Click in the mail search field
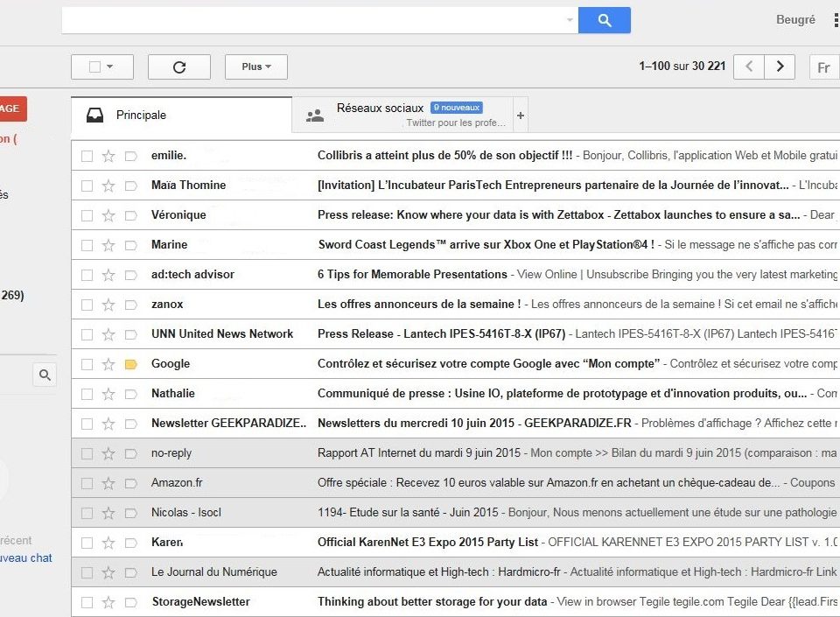 pos(320,20)
